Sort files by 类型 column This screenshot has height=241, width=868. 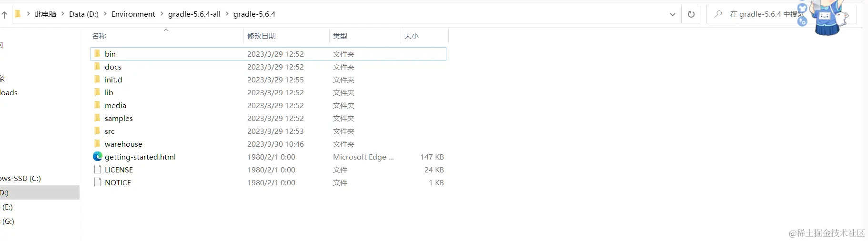[340, 36]
